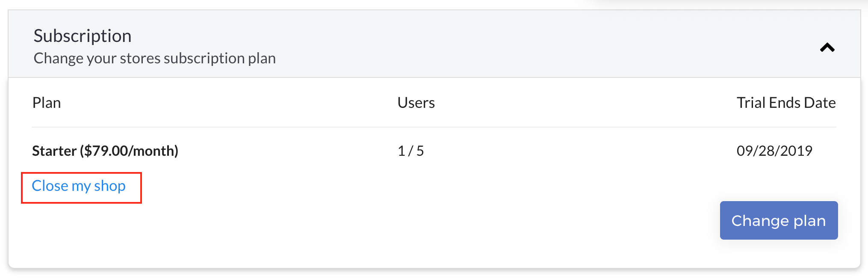Screen dimensions: 868x279
Task: Select the Starter ($79.00/month) plan row
Action: [x=434, y=151]
